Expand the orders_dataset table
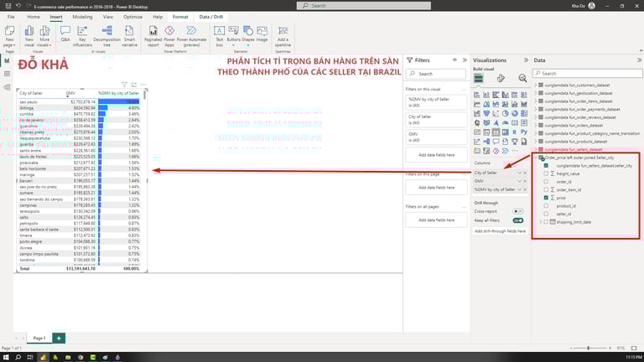This screenshot has height=362, width=644. (x=536, y=125)
